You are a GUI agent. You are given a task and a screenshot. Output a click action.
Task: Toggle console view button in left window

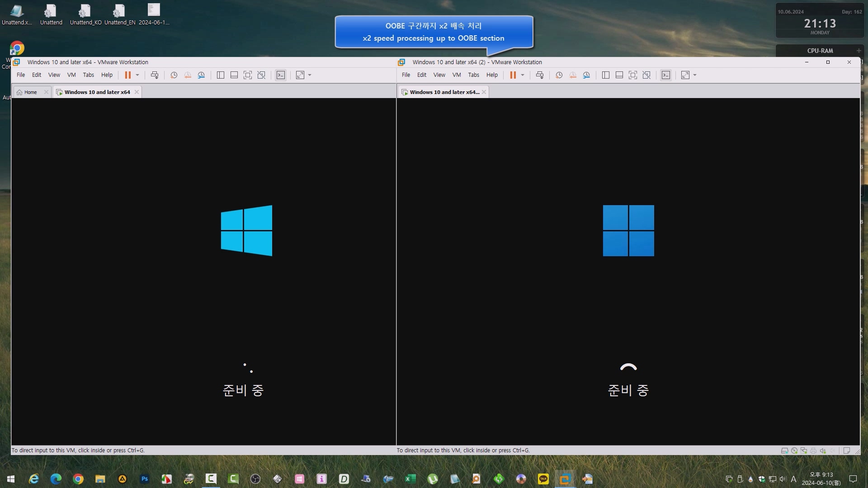(281, 75)
